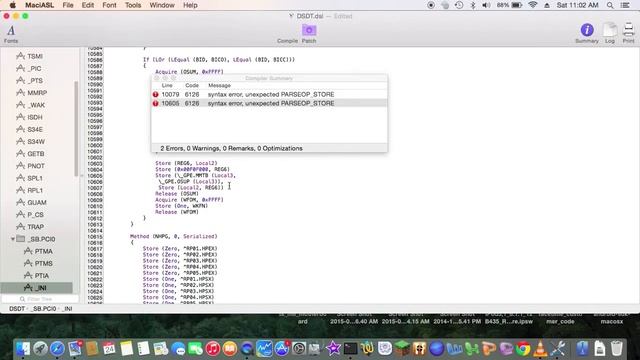Screen dimensions: 640x360
Task: Select the line 10606 syntax error row
Action: pos(269,103)
